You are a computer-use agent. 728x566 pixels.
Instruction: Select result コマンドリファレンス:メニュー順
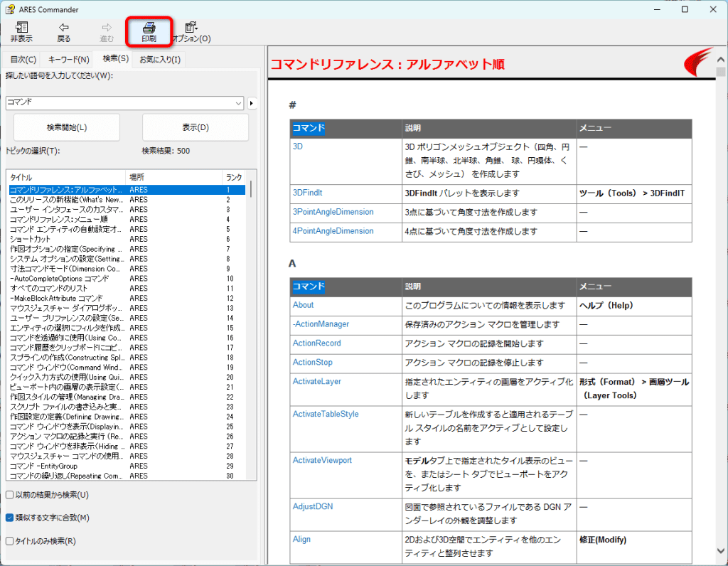(x=127, y=219)
